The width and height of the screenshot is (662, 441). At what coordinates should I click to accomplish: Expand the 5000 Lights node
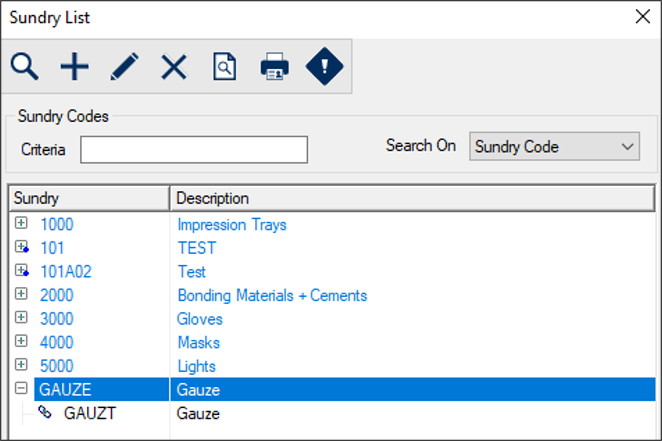[21, 365]
